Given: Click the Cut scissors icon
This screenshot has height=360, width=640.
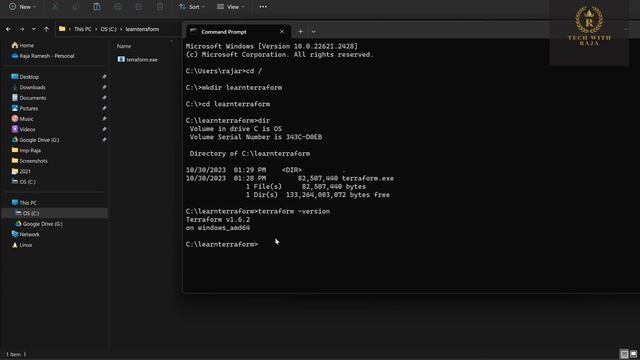Looking at the screenshot, I should [55, 7].
